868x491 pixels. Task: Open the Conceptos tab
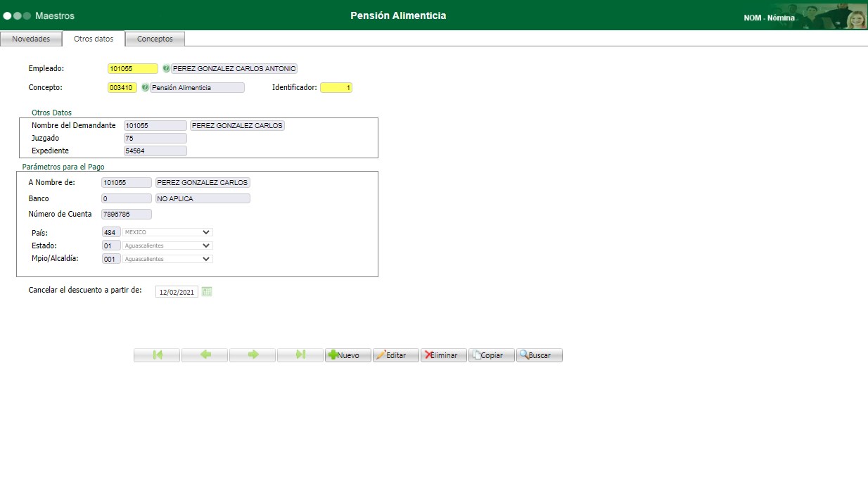[155, 39]
